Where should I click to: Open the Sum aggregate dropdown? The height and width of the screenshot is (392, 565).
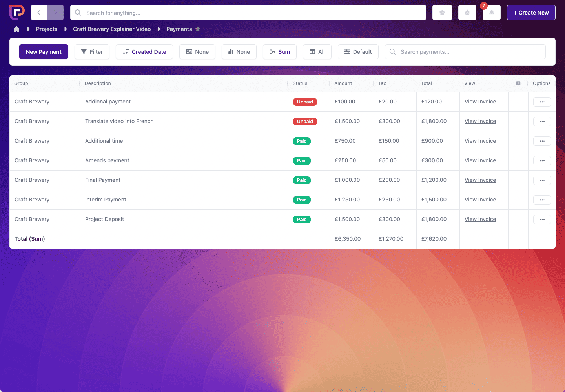point(280,52)
